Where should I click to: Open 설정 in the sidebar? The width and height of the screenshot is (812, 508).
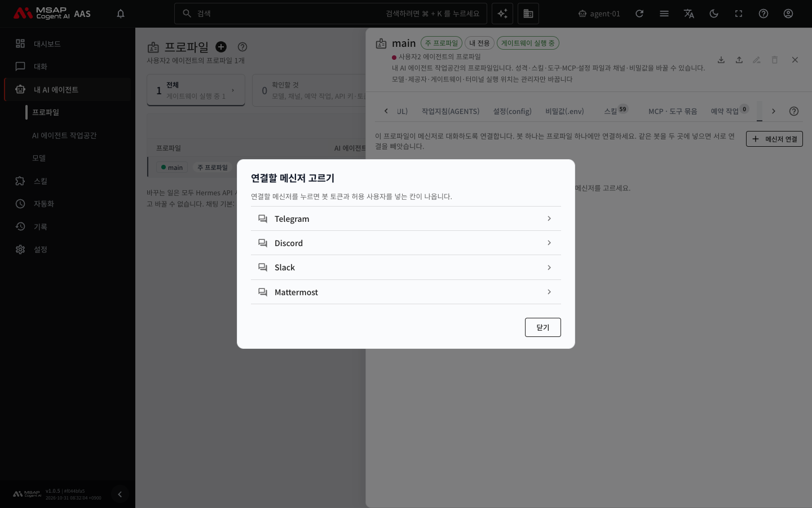[x=68, y=249]
